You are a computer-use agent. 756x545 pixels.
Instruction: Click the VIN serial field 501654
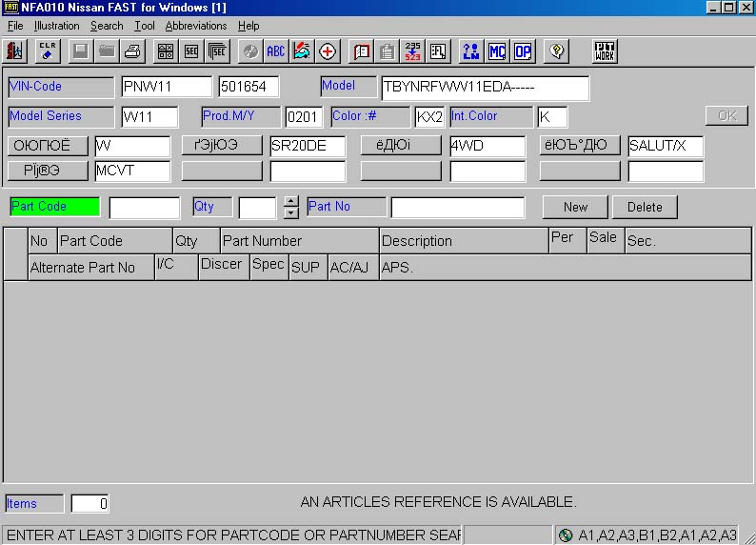249,87
